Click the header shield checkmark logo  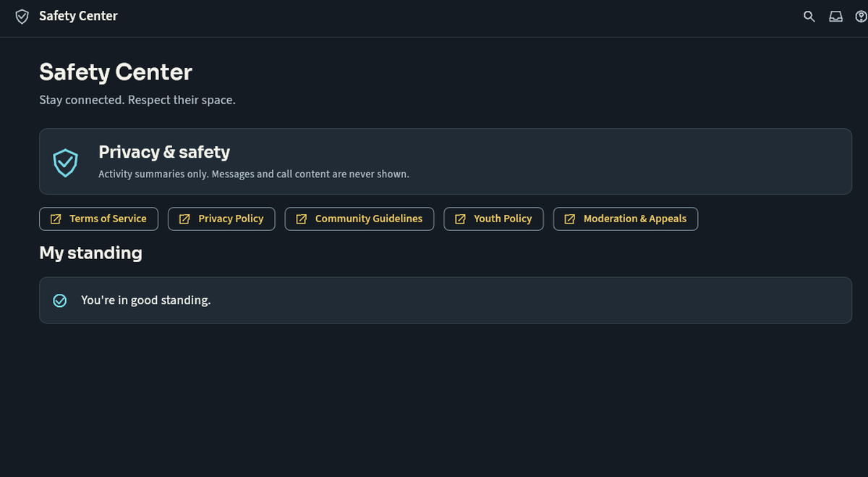click(22, 17)
